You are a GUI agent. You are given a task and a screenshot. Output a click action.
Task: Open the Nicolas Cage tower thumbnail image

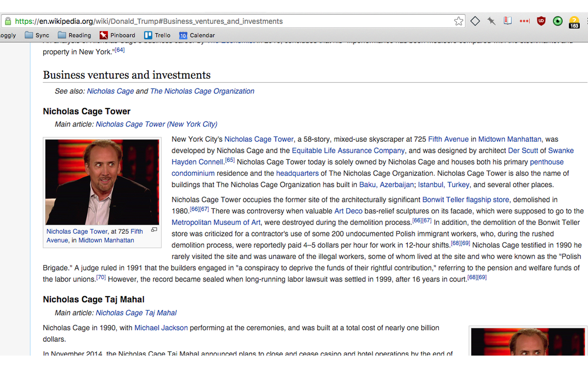click(x=102, y=182)
